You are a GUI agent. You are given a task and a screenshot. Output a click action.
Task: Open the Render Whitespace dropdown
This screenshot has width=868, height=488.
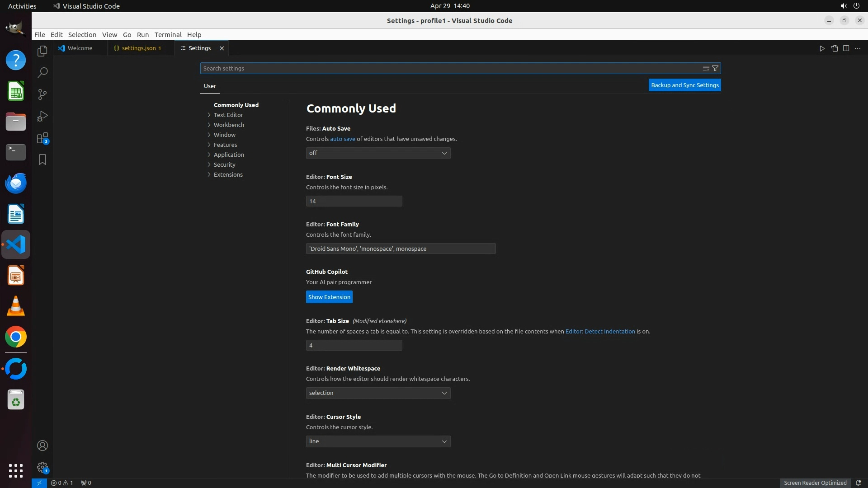378,393
